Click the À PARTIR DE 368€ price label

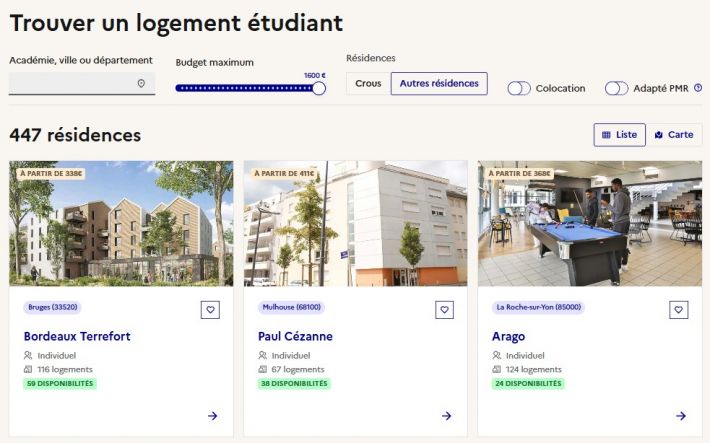[x=519, y=173]
